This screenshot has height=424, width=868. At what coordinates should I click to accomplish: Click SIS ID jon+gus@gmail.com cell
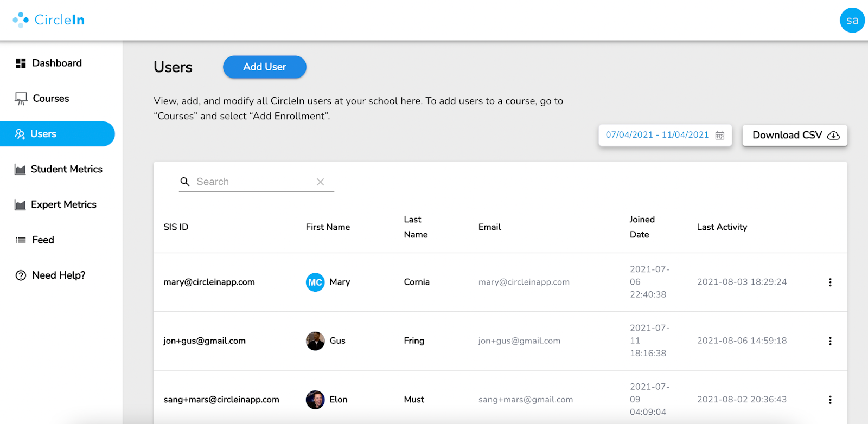click(x=205, y=341)
